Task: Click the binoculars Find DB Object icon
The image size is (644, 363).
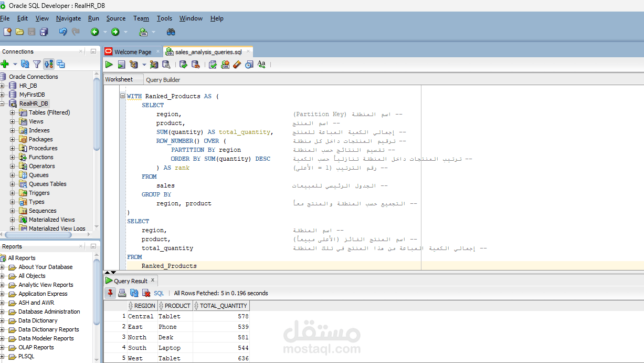Action: (x=171, y=32)
